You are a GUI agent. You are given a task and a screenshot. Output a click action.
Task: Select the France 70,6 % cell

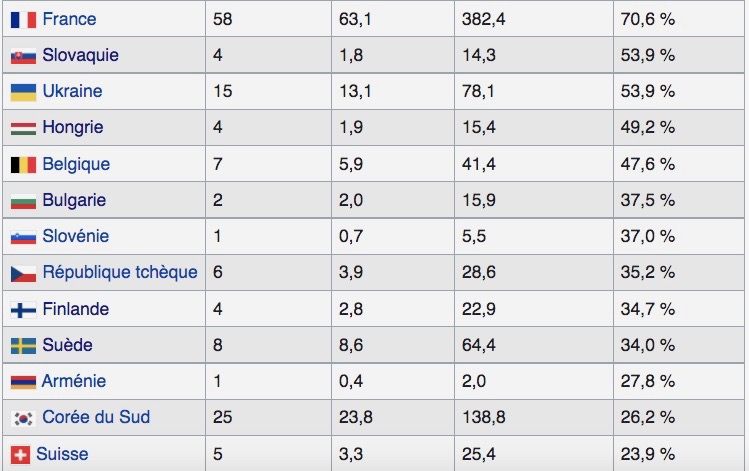point(679,19)
